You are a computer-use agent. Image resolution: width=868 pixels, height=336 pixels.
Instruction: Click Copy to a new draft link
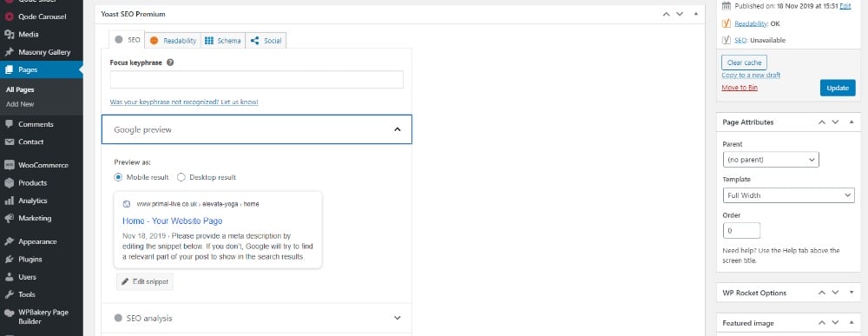point(751,76)
